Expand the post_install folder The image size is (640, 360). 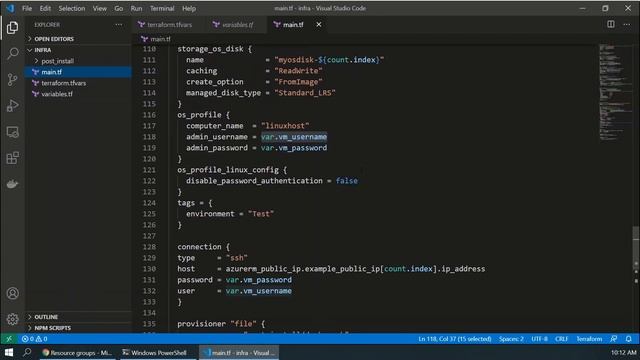[x=58, y=61]
